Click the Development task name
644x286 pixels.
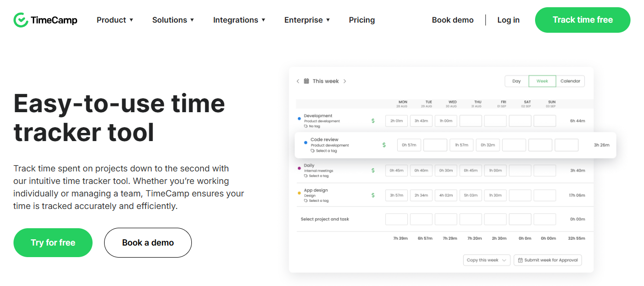(x=318, y=116)
